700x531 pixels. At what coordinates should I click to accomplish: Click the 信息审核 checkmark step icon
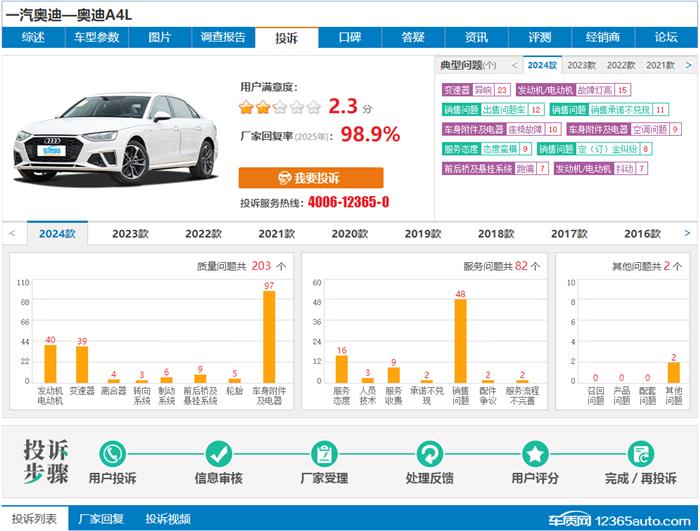click(x=218, y=454)
